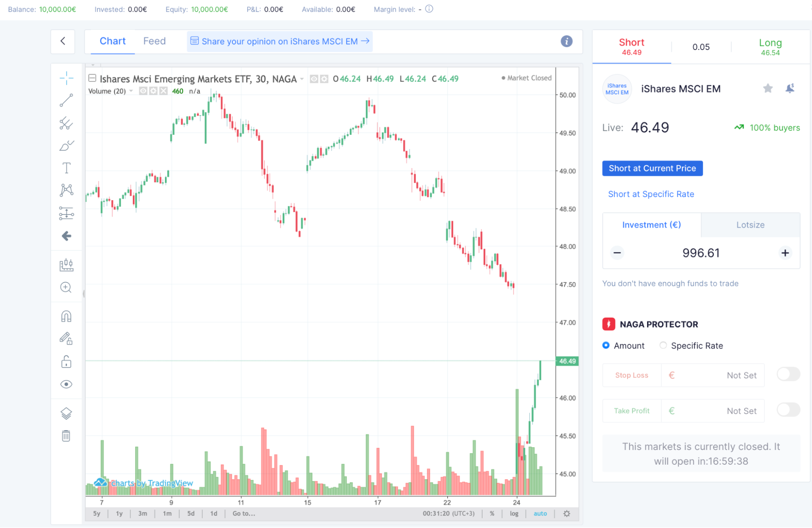
Task: Select the Specific Rate radio button
Action: click(663, 345)
